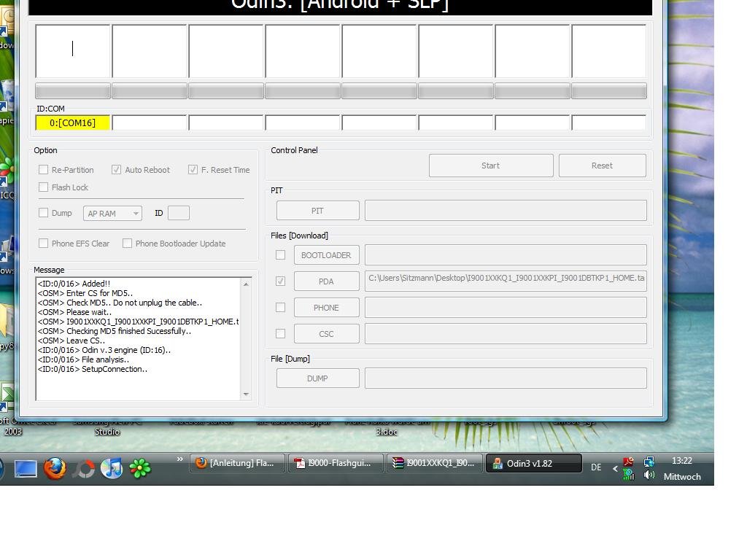Click the Adobe PDF tray icon
Viewport: 747px width, 560px height.
coord(628,461)
